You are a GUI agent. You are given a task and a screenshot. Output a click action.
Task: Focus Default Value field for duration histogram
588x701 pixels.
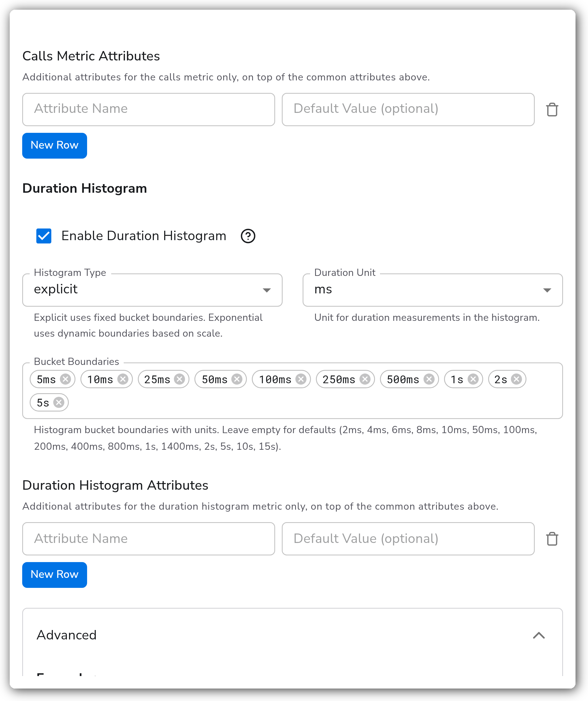coord(408,539)
